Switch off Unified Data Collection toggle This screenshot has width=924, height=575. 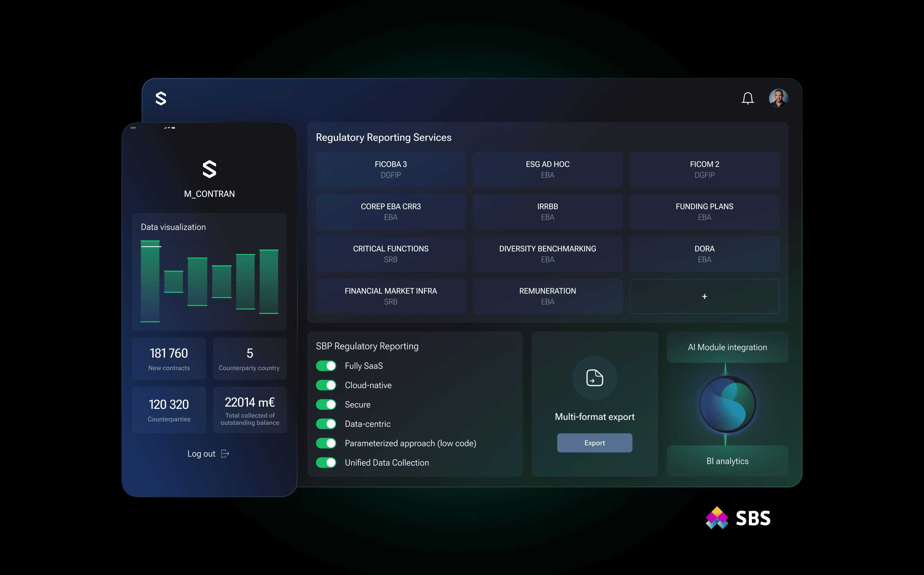[x=326, y=462]
